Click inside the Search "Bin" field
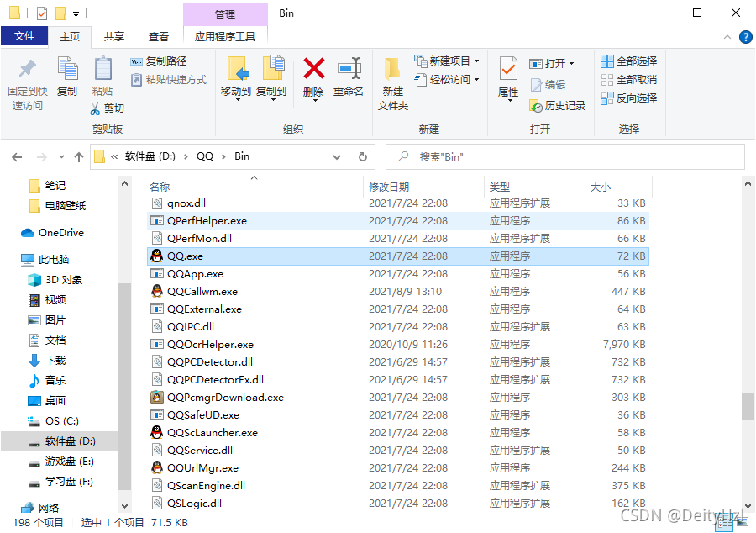 565,156
